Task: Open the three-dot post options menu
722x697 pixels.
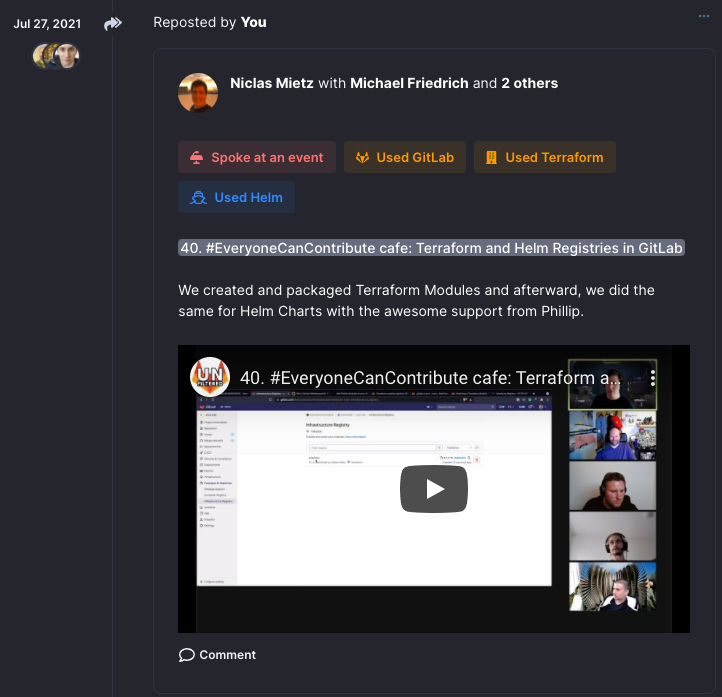Action: (704, 16)
